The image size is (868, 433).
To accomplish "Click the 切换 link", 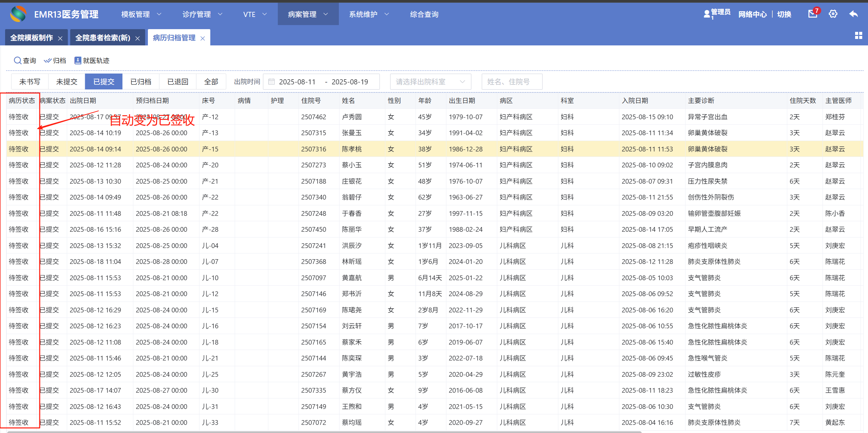I will (x=784, y=14).
